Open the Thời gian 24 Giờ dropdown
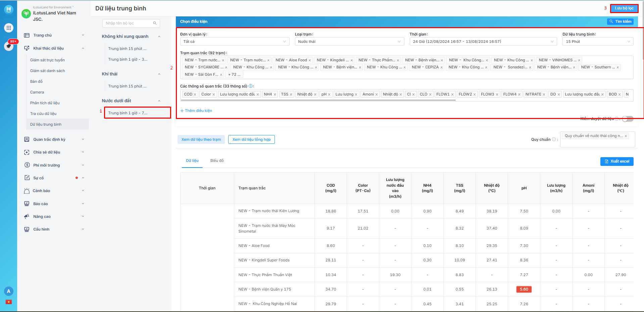Image resolution: width=644 pixels, height=312 pixels. 483,42
